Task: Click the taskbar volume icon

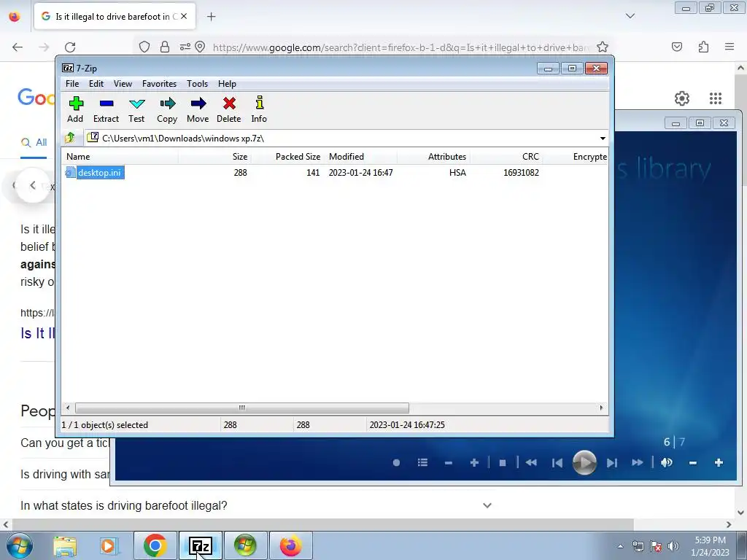Action: click(673, 546)
